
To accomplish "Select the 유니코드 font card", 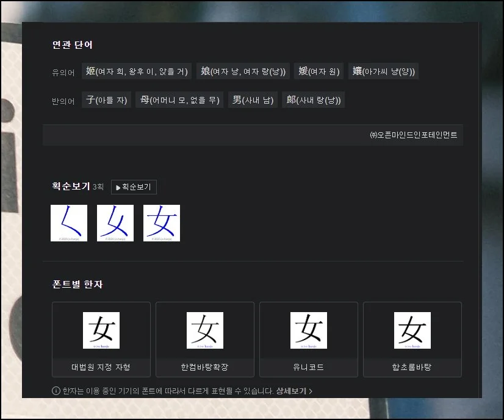I will 309,340.
